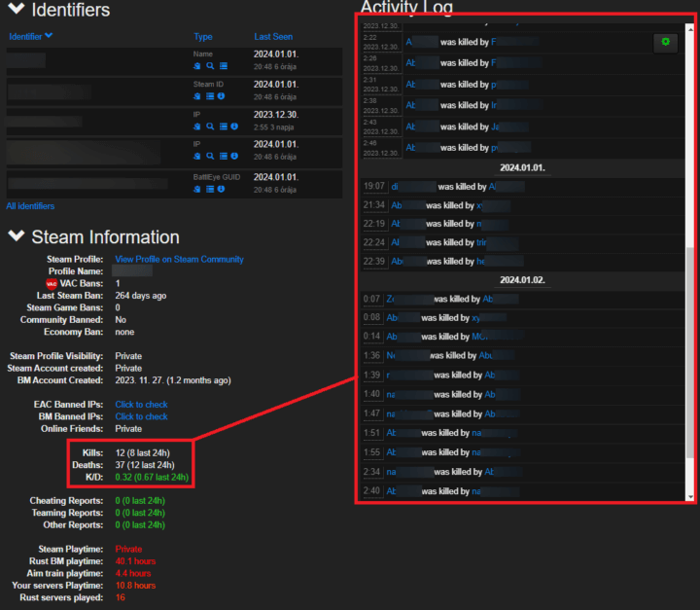Sort by the Last Seen column header
The height and width of the screenshot is (610, 700).
(273, 37)
